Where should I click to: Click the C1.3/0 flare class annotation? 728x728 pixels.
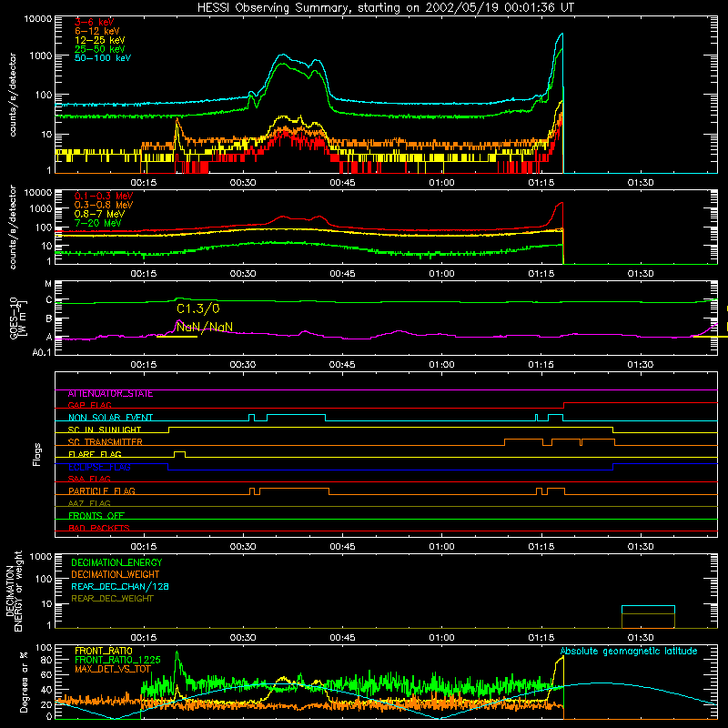click(x=198, y=308)
